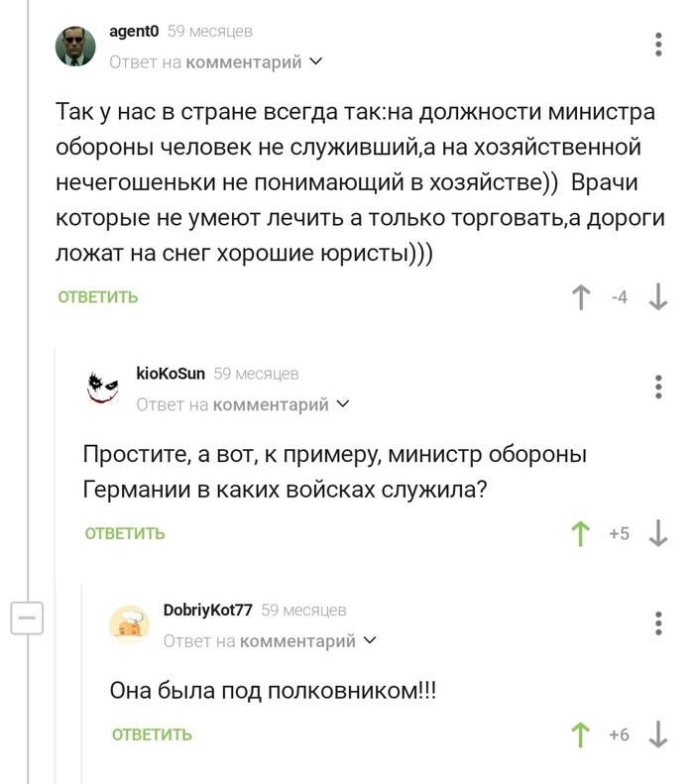
Task: Expand parent comment chevron under DobriyKot77
Action: tap(371, 640)
